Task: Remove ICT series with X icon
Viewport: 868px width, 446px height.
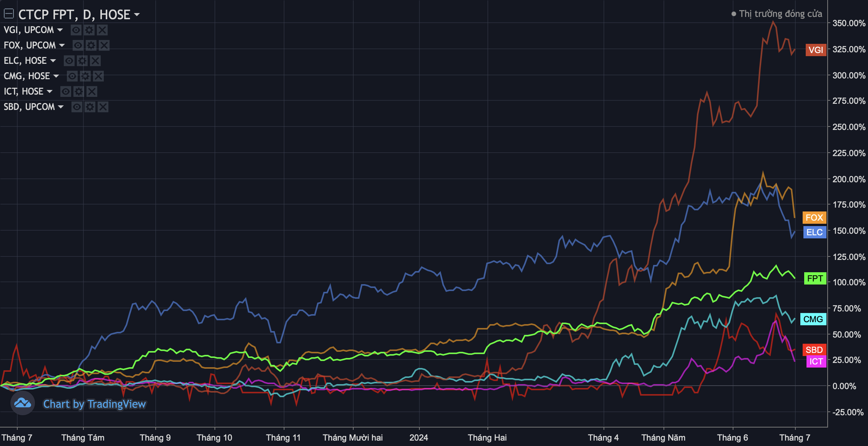Action: pyautogui.click(x=92, y=92)
